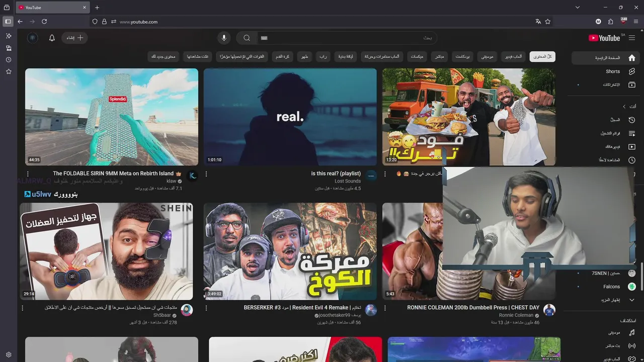Open the browser extensions puzzle icon

(610, 22)
